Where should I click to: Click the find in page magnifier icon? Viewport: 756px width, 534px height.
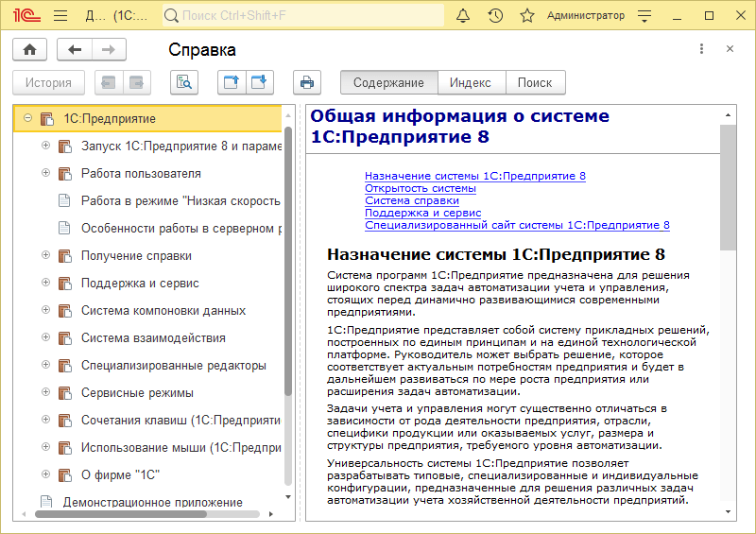tap(184, 82)
